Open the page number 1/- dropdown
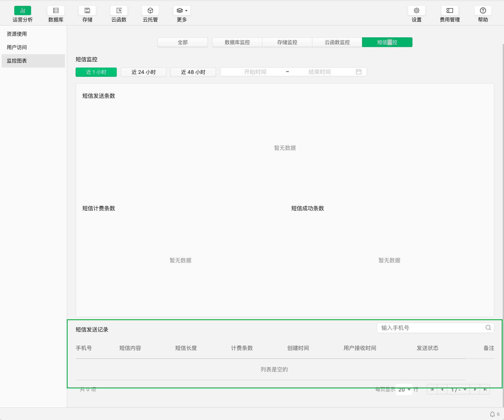Viewport: 504px width, 420px height. 458,390
